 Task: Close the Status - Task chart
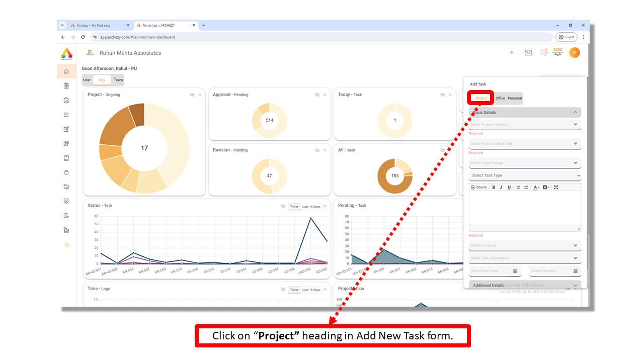point(325,206)
